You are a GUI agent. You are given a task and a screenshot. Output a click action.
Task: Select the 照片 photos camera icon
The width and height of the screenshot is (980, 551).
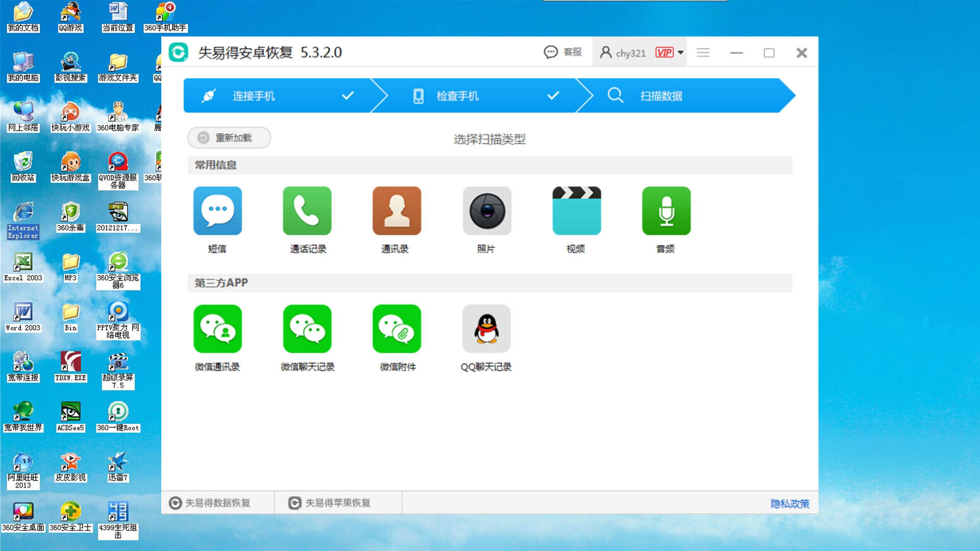pos(487,211)
